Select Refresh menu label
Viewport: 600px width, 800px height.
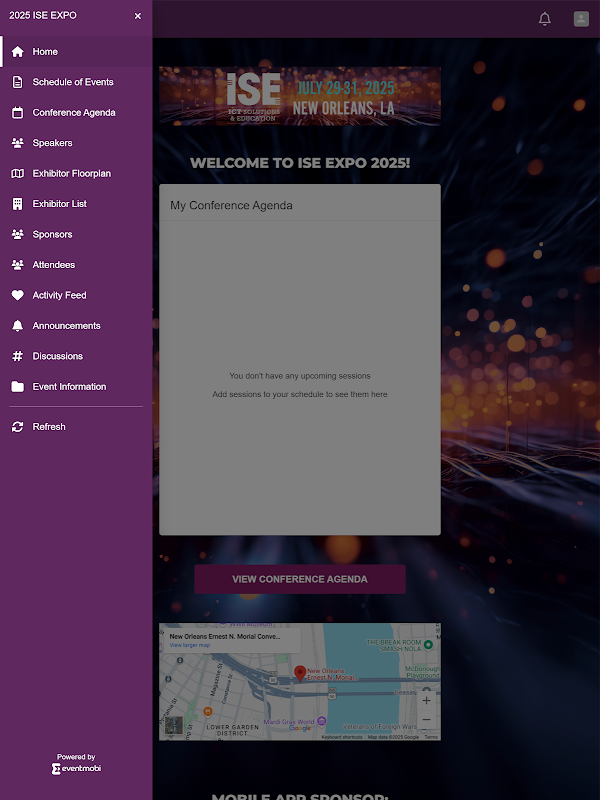click(49, 427)
